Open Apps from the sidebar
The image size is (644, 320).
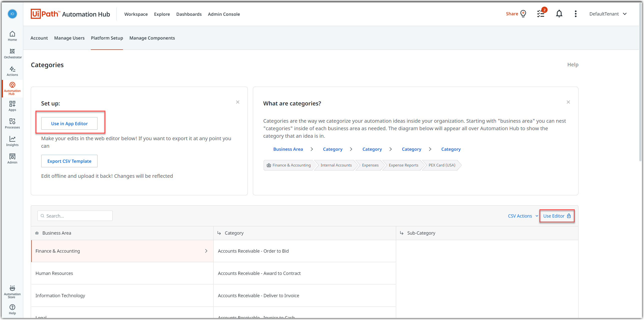(12, 106)
